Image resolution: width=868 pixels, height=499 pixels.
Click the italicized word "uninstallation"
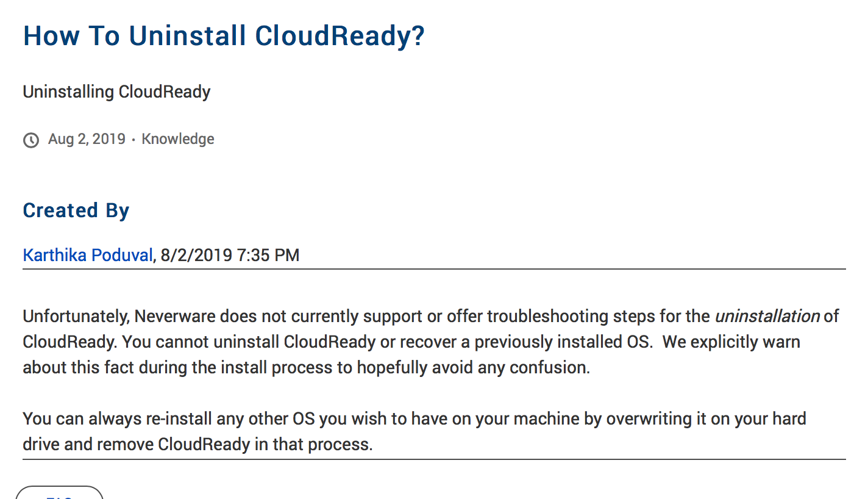[767, 316]
